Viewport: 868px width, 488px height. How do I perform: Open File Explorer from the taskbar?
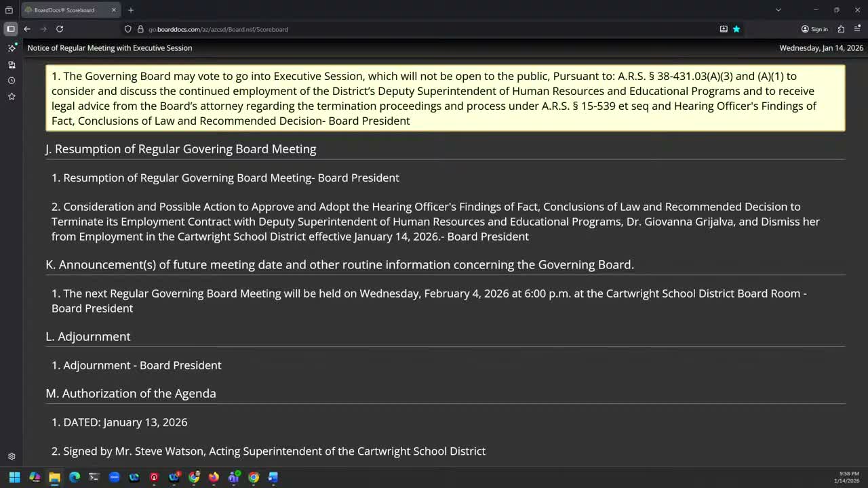tap(54, 477)
